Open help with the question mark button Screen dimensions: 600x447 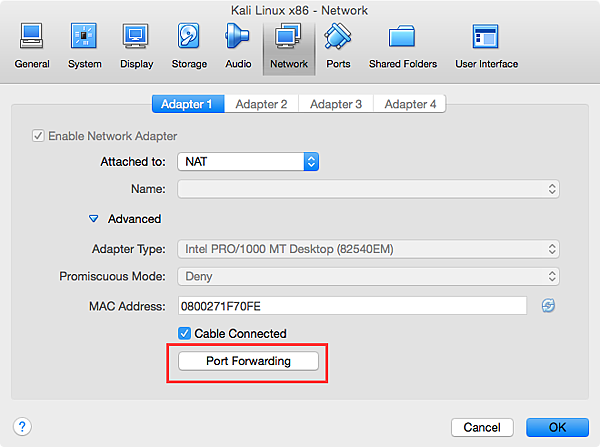click(22, 426)
